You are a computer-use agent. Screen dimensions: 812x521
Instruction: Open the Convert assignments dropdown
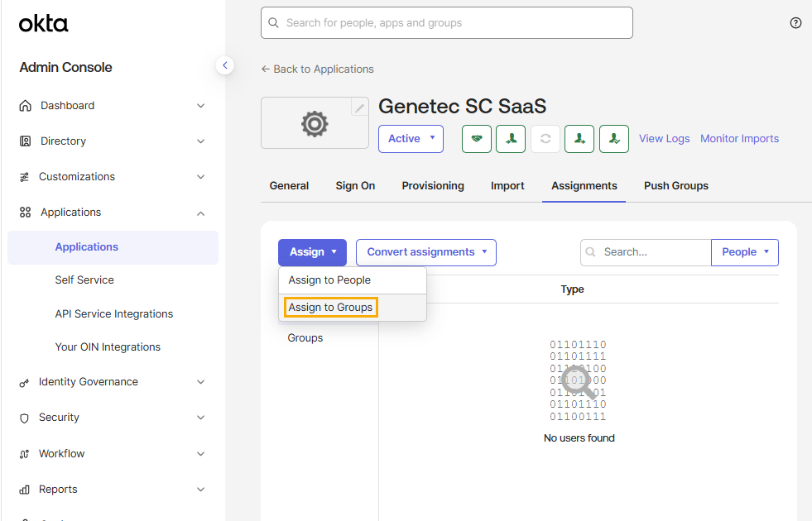click(x=426, y=252)
